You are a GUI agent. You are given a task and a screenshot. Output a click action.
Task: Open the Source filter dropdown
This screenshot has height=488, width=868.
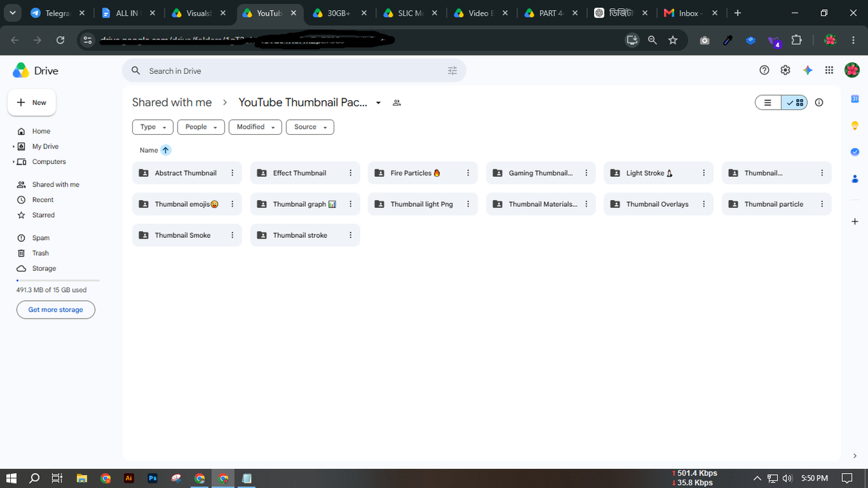pos(310,127)
